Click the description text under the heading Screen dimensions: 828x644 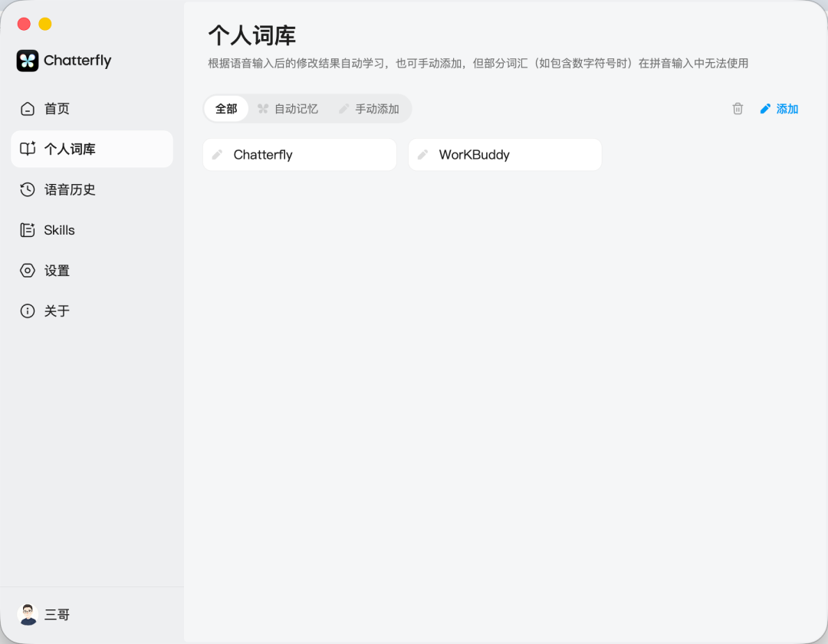pyautogui.click(x=478, y=64)
